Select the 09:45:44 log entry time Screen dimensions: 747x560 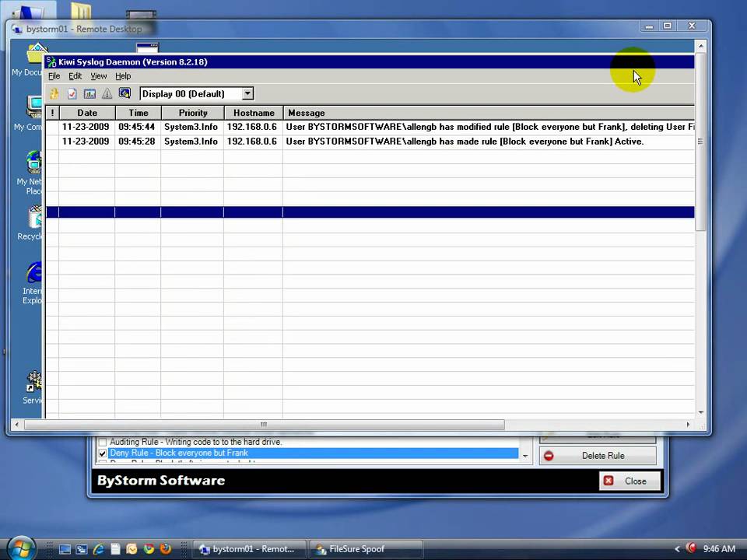click(137, 127)
